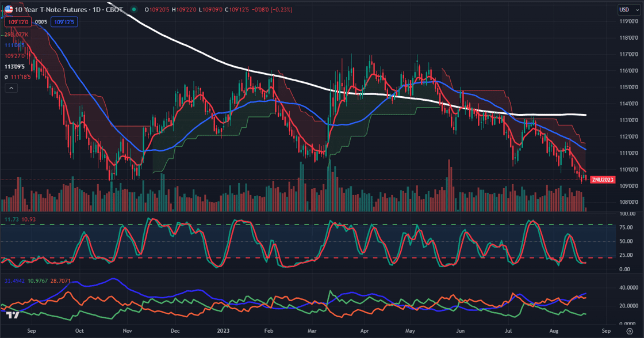The width and height of the screenshot is (644, 338).
Task: Select the blue moving average value 111'06'5
Action: click(14, 45)
